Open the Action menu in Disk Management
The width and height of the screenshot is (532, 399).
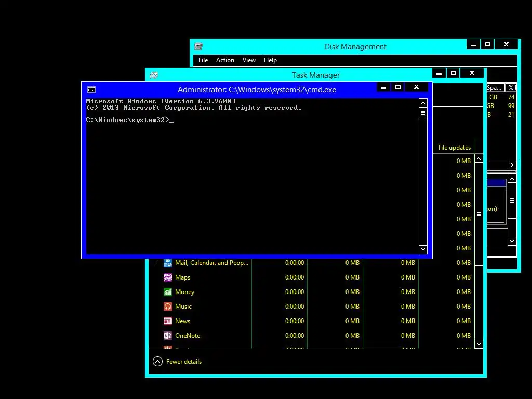coord(225,60)
